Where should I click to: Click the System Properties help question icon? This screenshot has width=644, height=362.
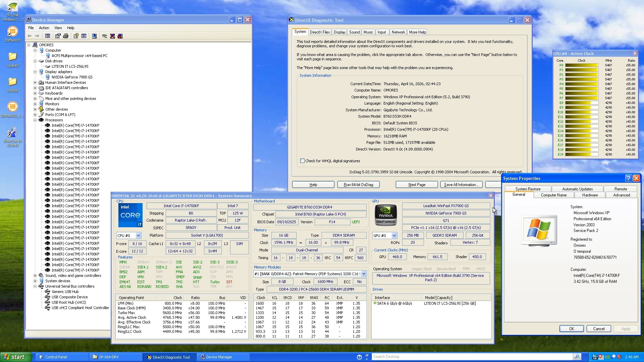tap(629, 178)
